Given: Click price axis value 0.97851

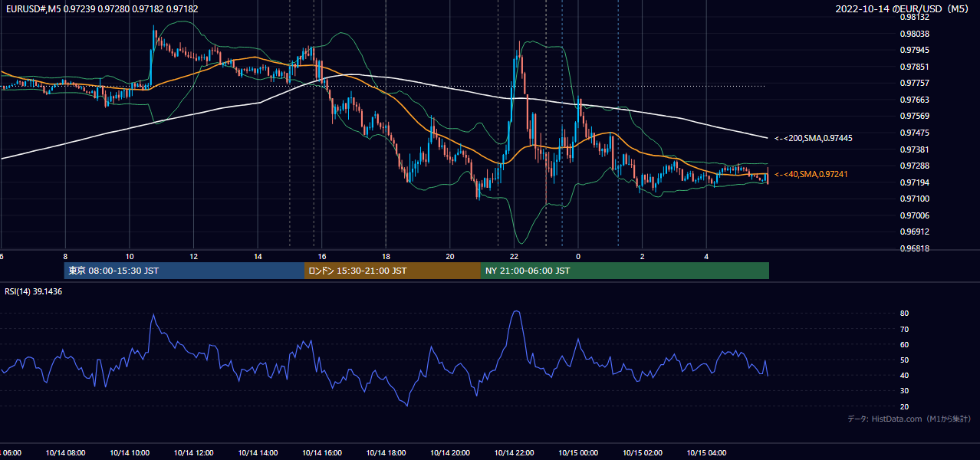Looking at the screenshot, I should coord(914,67).
